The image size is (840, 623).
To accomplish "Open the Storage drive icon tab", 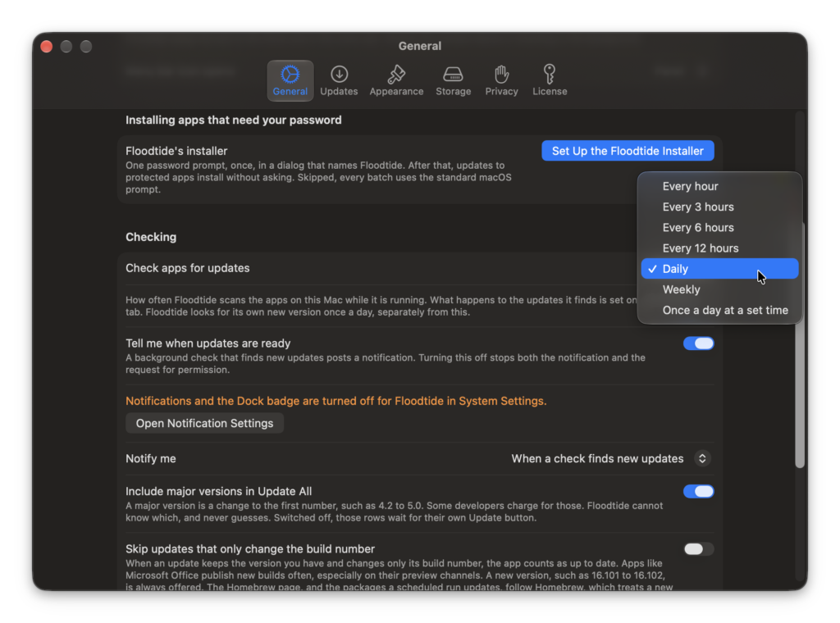I will tap(453, 80).
